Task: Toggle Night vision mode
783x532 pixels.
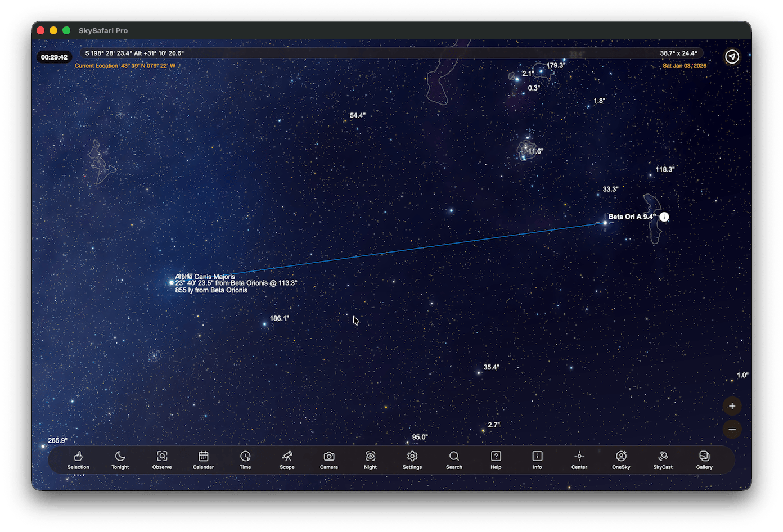Action: pyautogui.click(x=370, y=459)
